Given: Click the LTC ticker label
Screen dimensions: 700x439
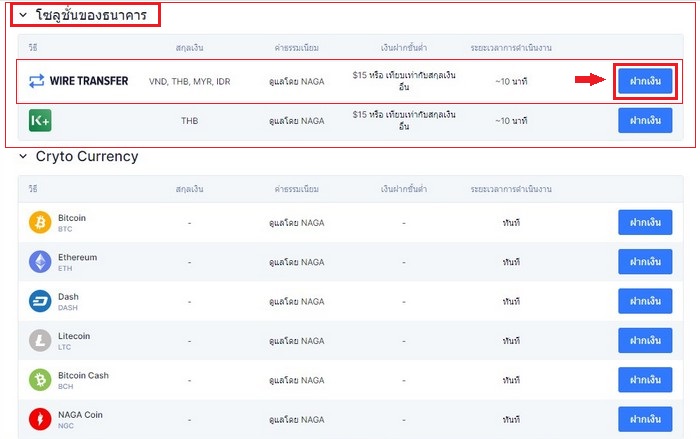Looking at the screenshot, I should 64,347.
